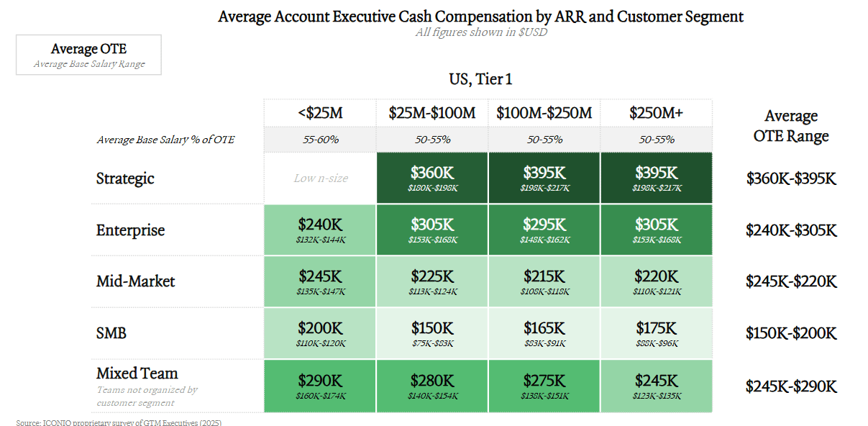Select the $25M-$100M column header
This screenshot has height=426, width=868.
(x=432, y=113)
